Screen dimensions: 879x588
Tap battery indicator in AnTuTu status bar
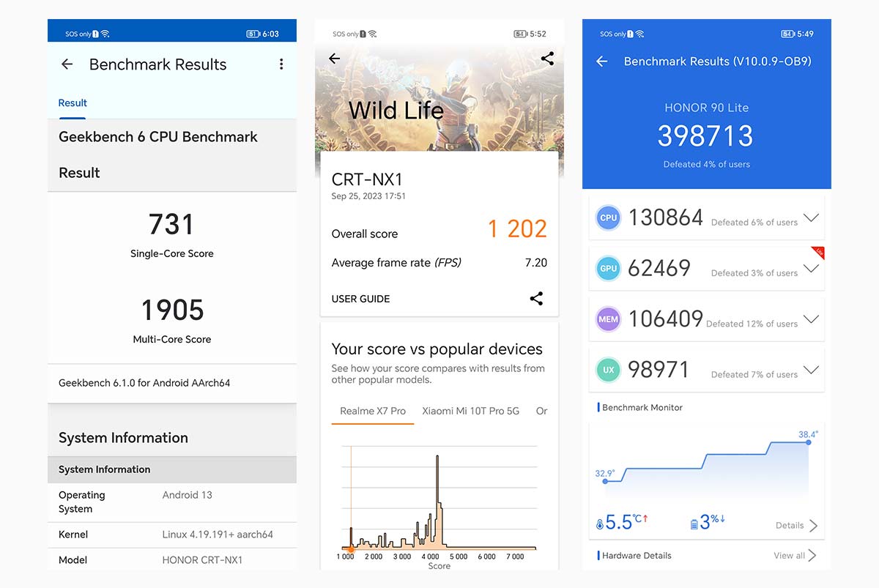click(x=788, y=34)
